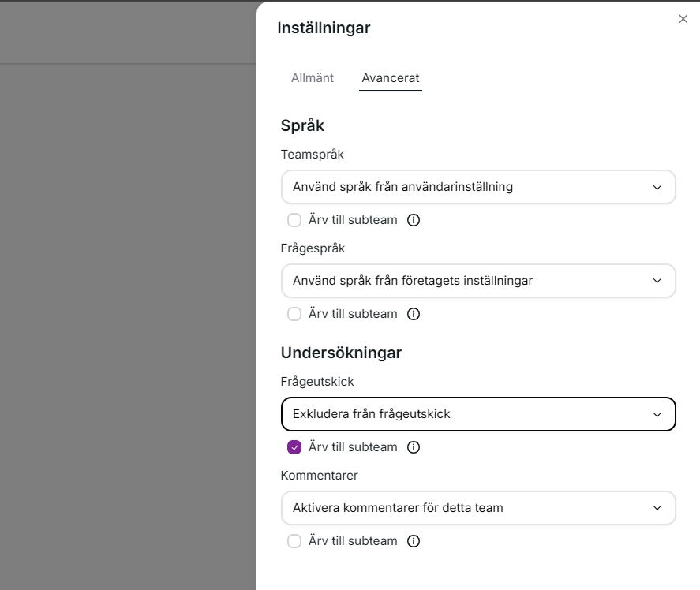Click the Frågeutskick field label

(317, 382)
